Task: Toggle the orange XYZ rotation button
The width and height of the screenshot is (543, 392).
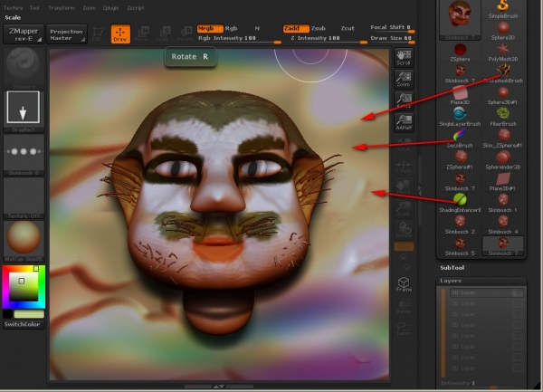Action: [404, 246]
